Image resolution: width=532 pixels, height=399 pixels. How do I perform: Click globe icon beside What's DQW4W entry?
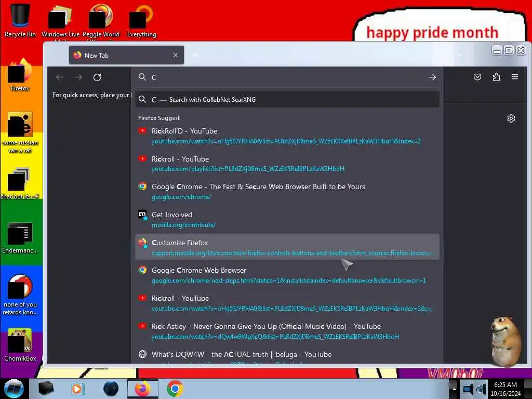142,354
